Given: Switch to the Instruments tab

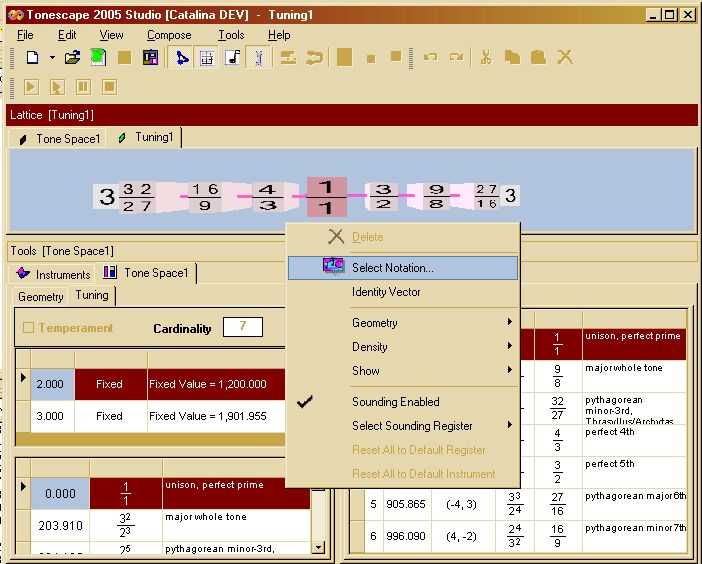Looking at the screenshot, I should pyautogui.click(x=54, y=274).
